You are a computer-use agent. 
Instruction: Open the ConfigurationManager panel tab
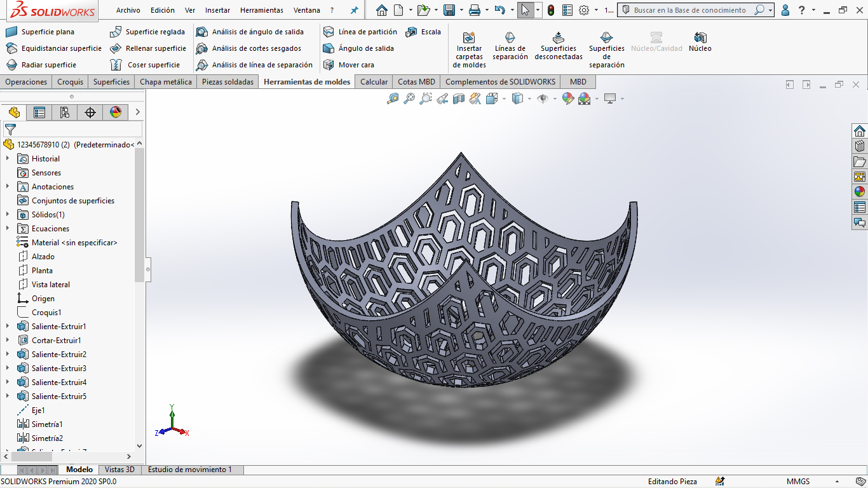(65, 112)
